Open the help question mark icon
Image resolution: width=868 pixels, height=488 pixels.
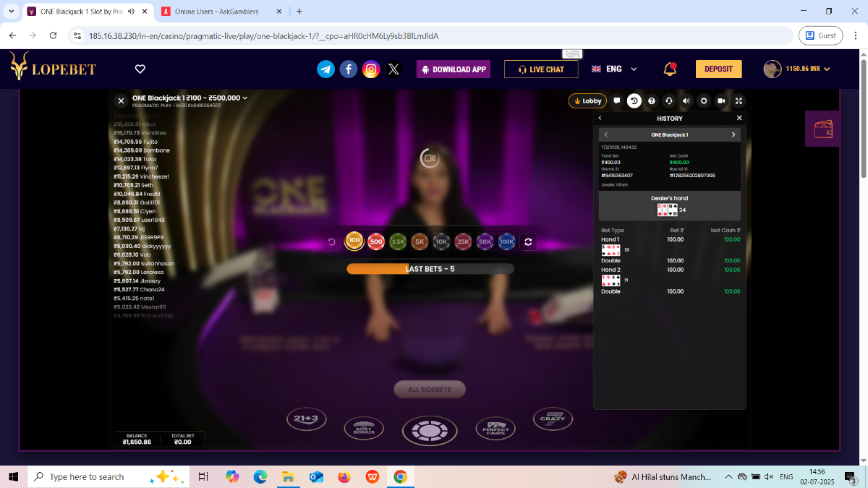[652, 101]
